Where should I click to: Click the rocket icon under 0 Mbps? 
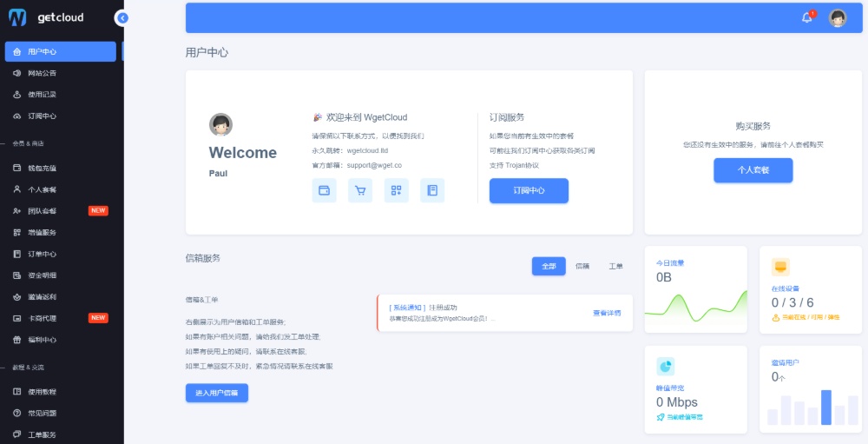click(x=660, y=417)
